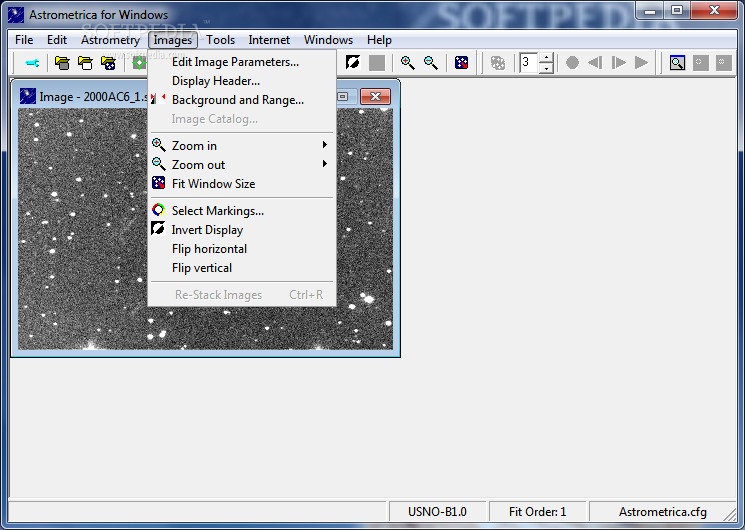Click the USNO-B1.0 status bar field
Image resolution: width=745 pixels, height=530 pixels.
(x=437, y=512)
